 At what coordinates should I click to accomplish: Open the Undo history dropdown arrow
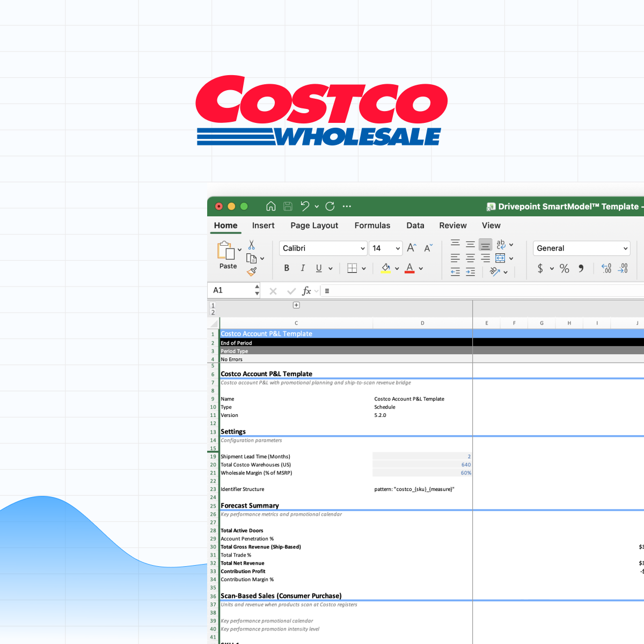coord(317,207)
